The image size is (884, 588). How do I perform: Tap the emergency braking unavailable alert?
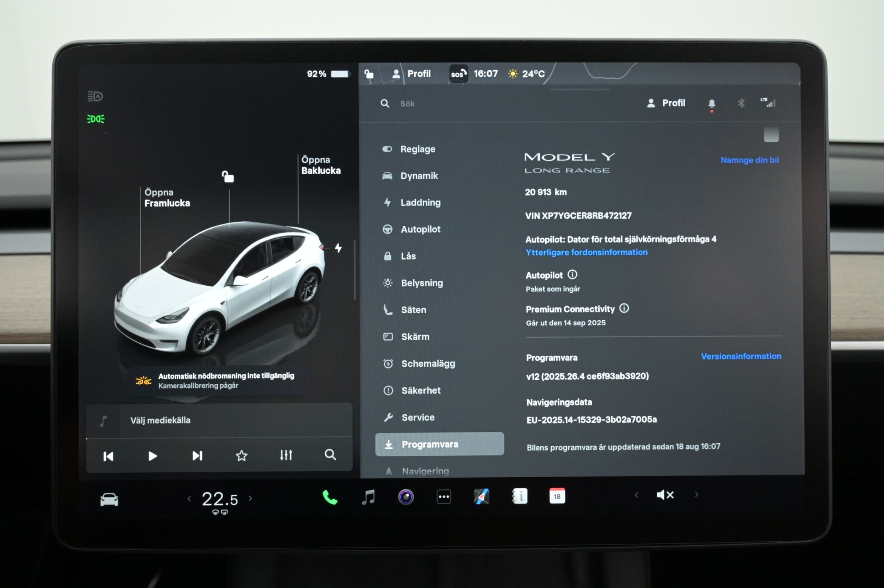[219, 380]
